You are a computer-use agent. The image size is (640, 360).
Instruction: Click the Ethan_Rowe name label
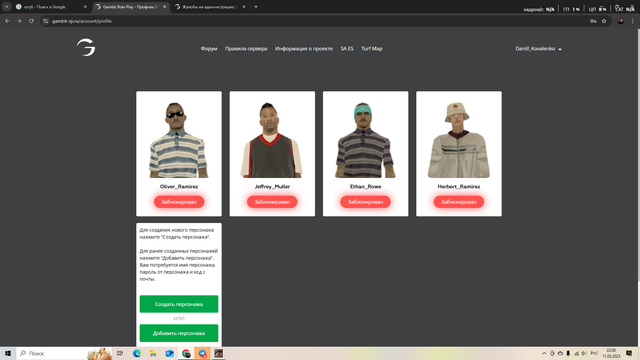365,187
